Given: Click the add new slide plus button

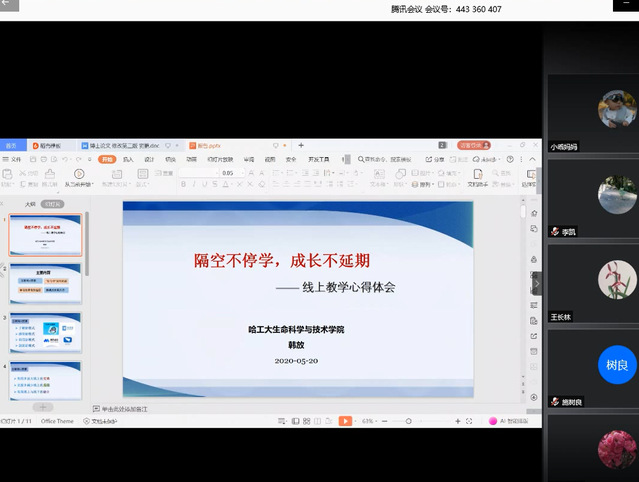Looking at the screenshot, I should [42, 408].
